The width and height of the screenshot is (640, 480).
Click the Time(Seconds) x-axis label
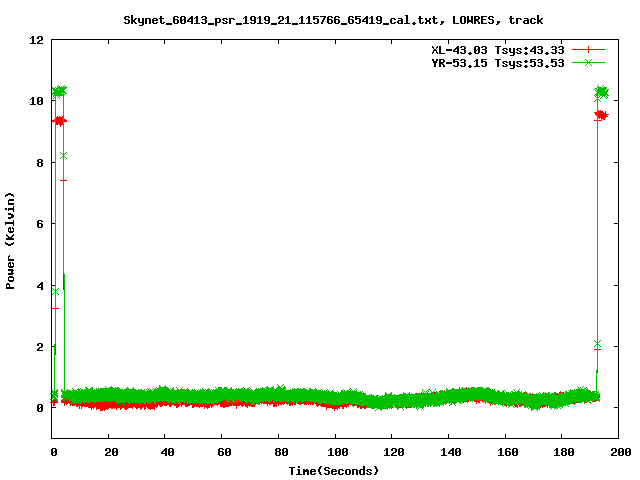pos(334,471)
